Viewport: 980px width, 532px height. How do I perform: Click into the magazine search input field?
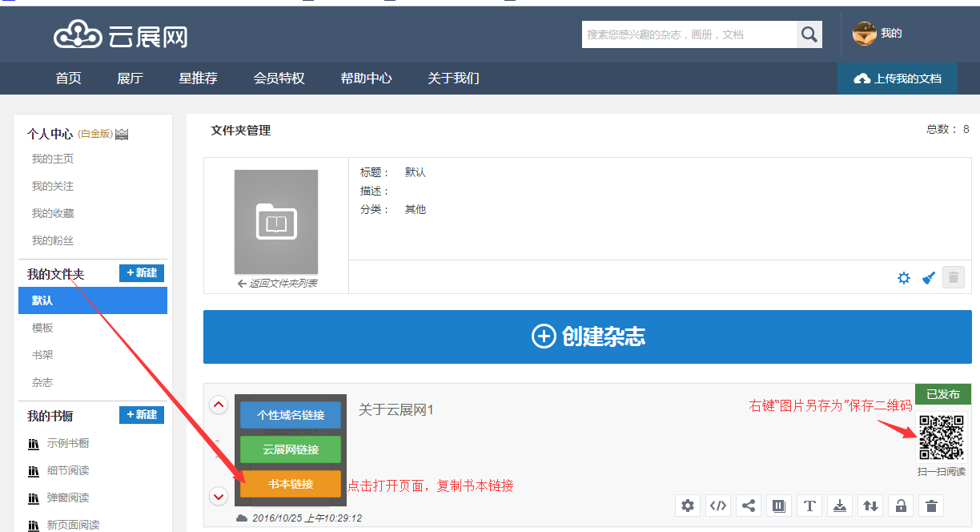pos(689,34)
